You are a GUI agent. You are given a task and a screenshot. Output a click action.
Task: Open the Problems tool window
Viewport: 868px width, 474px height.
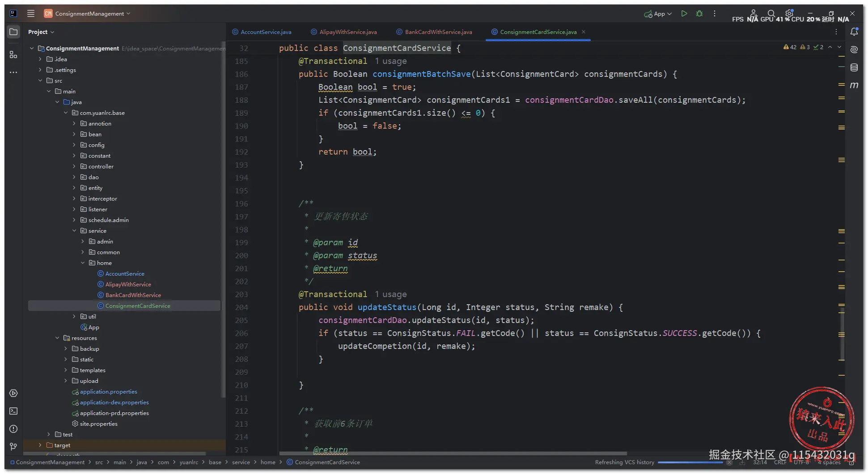pyautogui.click(x=13, y=429)
